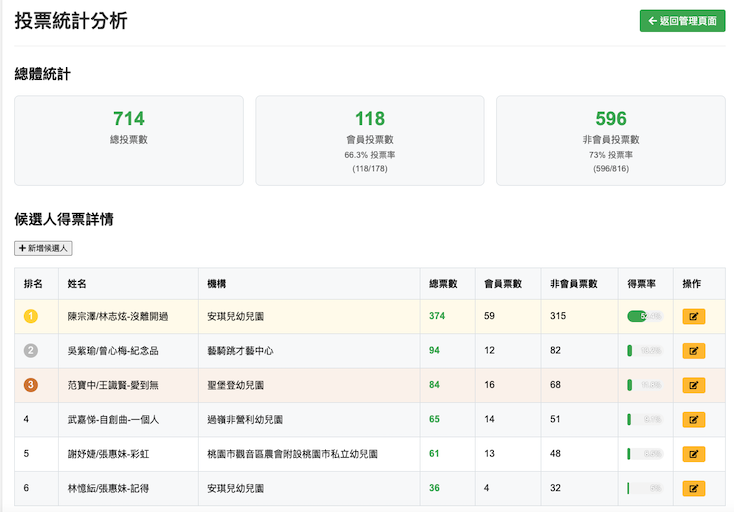Click total votes value 94
This screenshot has height=512, width=734.
tap(434, 350)
